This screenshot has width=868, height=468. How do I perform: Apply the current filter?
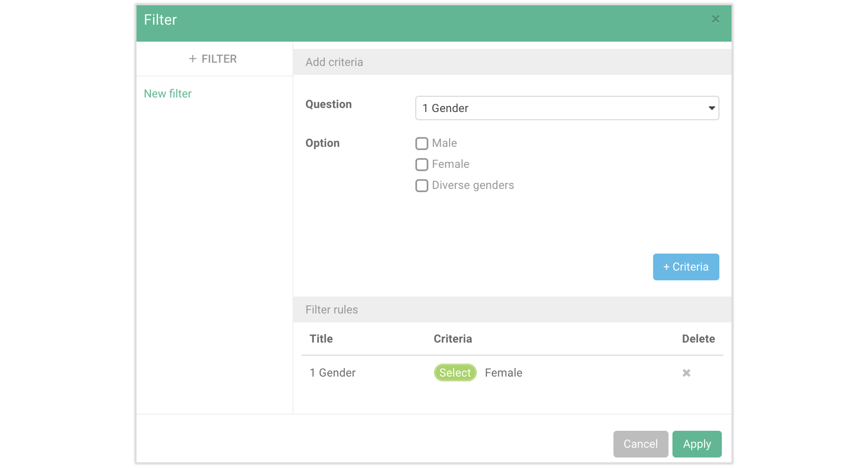pyautogui.click(x=696, y=444)
